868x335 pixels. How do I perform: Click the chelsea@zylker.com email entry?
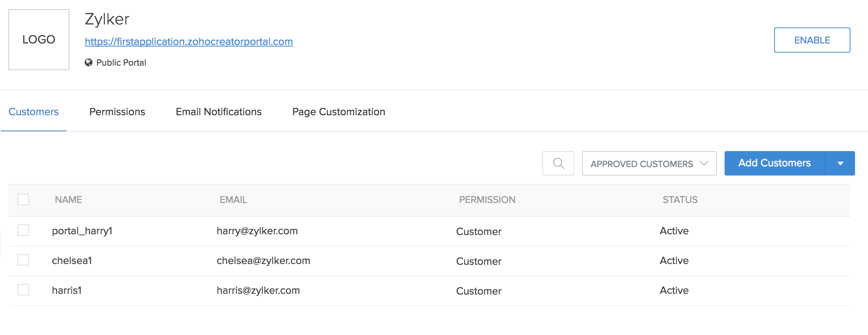click(263, 261)
